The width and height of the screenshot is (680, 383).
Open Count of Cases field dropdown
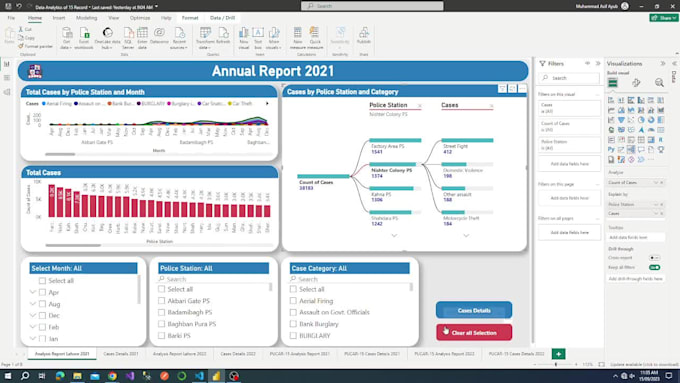tap(656, 183)
